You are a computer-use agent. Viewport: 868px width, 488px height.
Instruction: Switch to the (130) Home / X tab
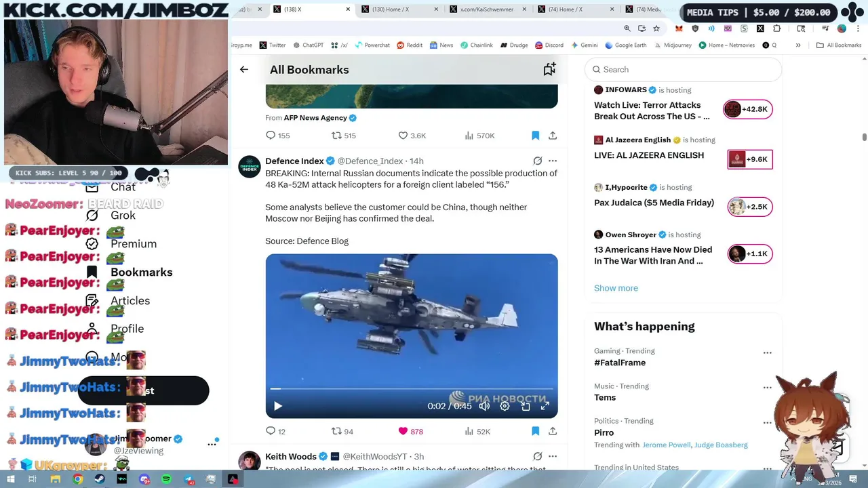pyautogui.click(x=400, y=9)
